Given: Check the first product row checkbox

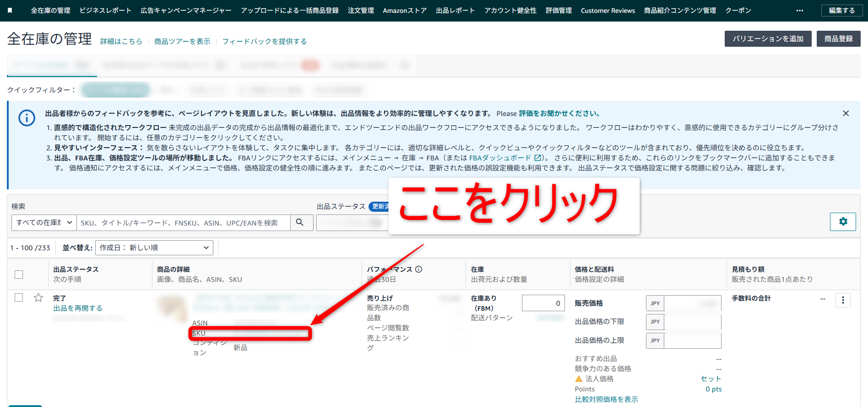Looking at the screenshot, I should click(x=19, y=297).
